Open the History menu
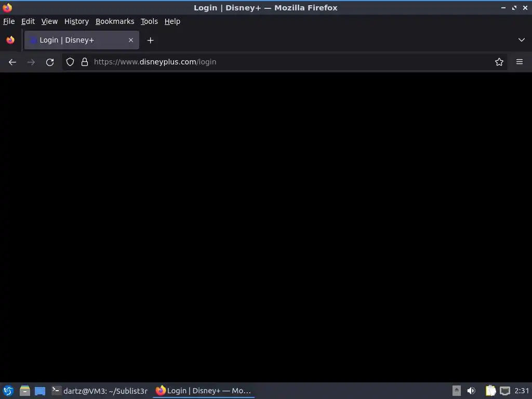This screenshot has width=532, height=399. [76, 21]
